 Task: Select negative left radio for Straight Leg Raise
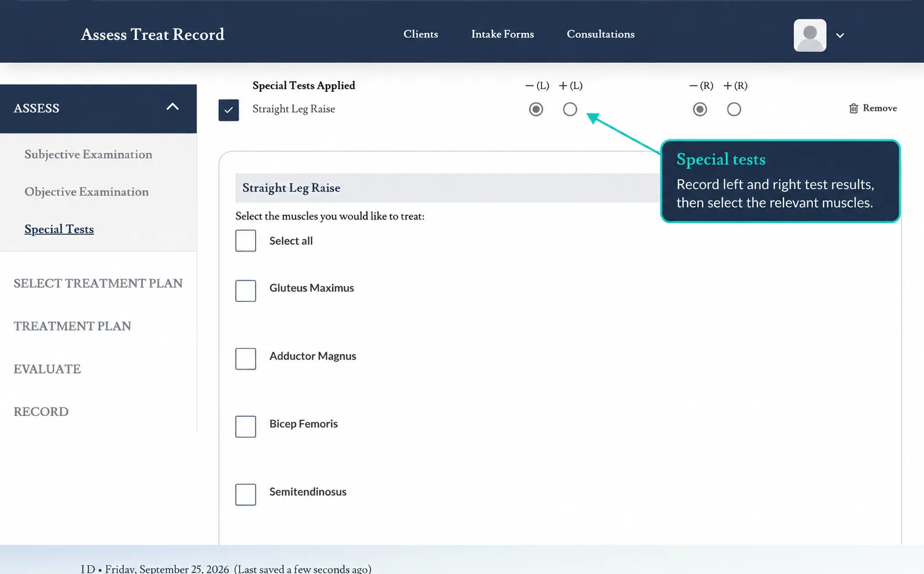point(536,109)
